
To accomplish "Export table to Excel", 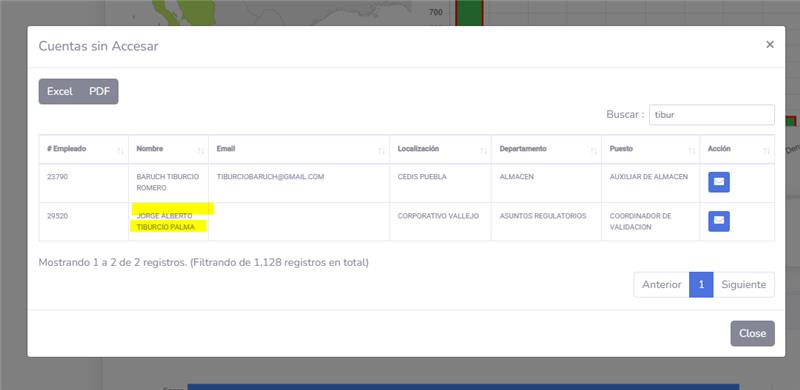I will click(x=60, y=91).
